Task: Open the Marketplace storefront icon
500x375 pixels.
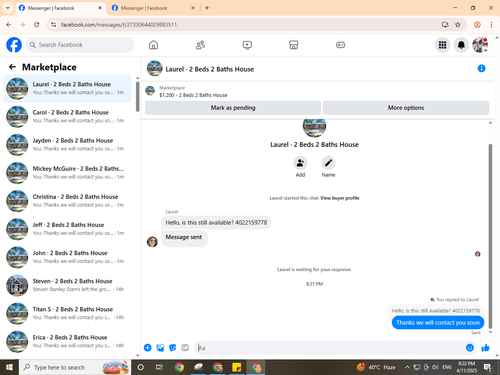Action: click(x=294, y=45)
